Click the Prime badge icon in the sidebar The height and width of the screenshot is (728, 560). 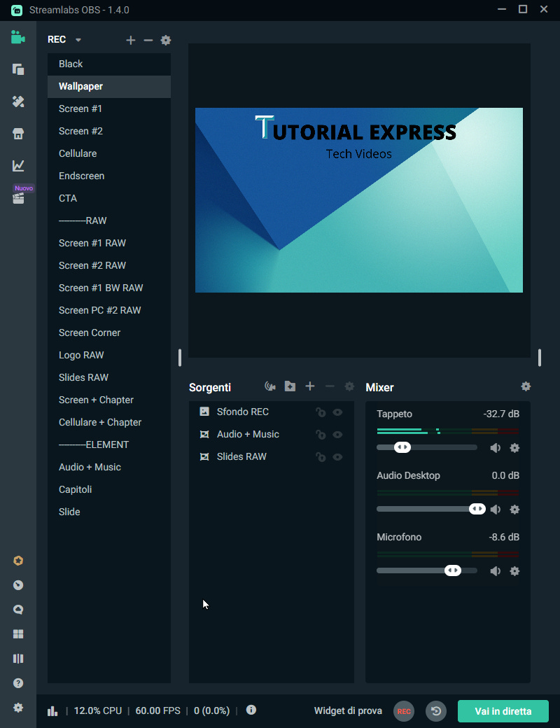(x=18, y=561)
